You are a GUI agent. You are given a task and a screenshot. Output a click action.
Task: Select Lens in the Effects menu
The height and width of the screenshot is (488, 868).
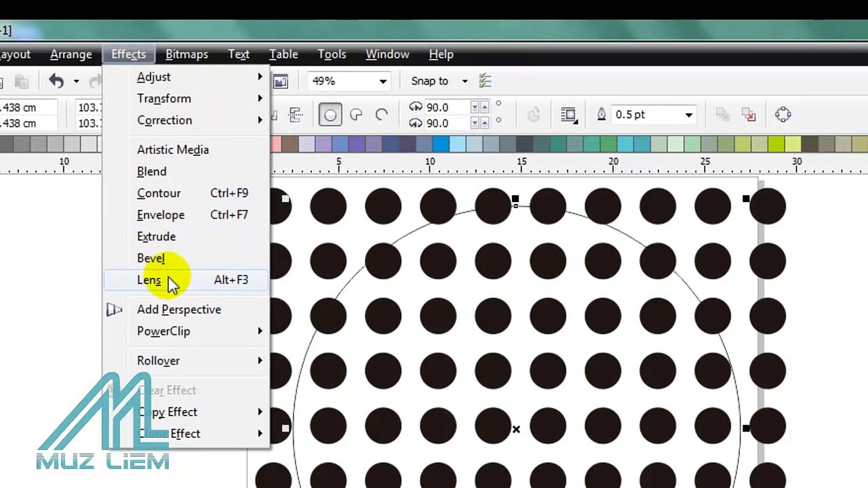click(186, 280)
